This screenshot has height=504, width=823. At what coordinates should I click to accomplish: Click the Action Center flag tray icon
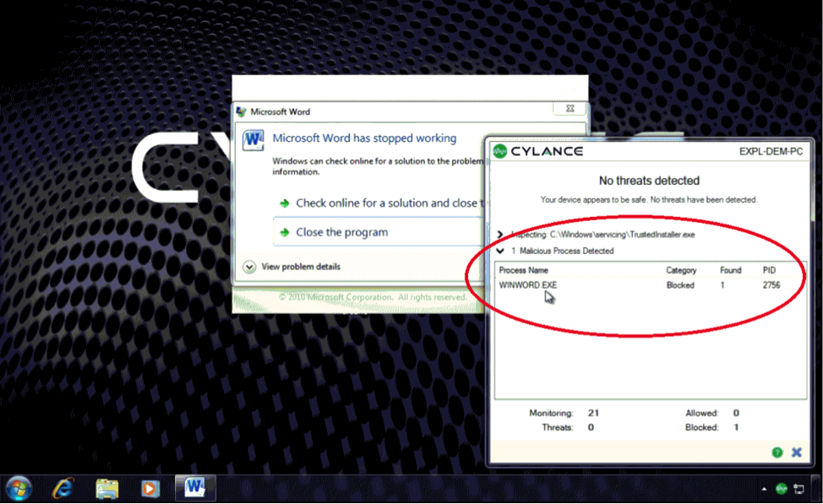pos(798,489)
